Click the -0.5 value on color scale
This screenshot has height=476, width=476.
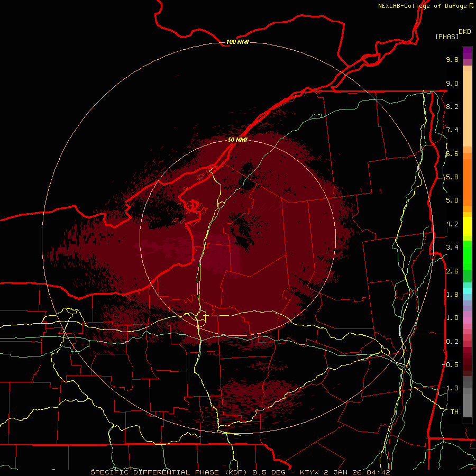coord(451,364)
